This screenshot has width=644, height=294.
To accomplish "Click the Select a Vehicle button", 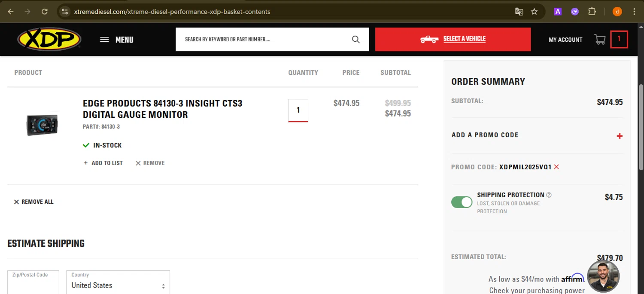I will [453, 40].
